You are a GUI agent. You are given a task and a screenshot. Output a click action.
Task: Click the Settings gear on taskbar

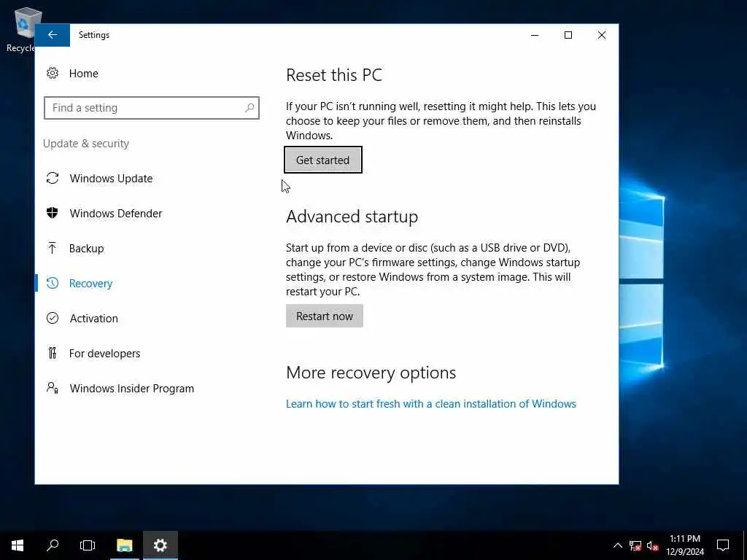[160, 545]
